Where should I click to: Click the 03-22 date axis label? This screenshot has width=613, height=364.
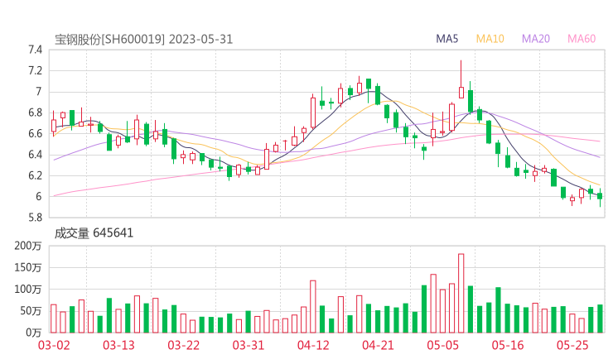[183, 345]
